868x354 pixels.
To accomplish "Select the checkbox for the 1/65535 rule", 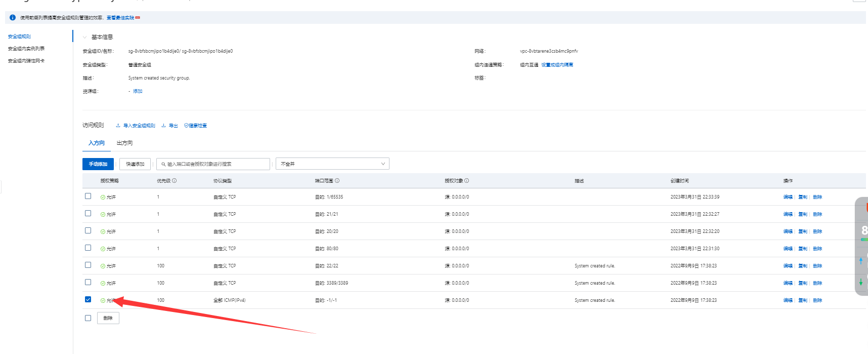I will click(88, 196).
